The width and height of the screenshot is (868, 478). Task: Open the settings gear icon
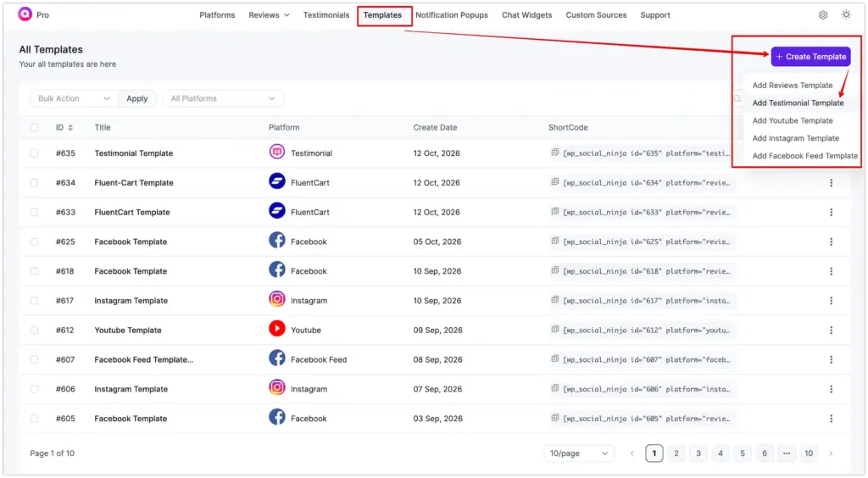click(x=822, y=15)
